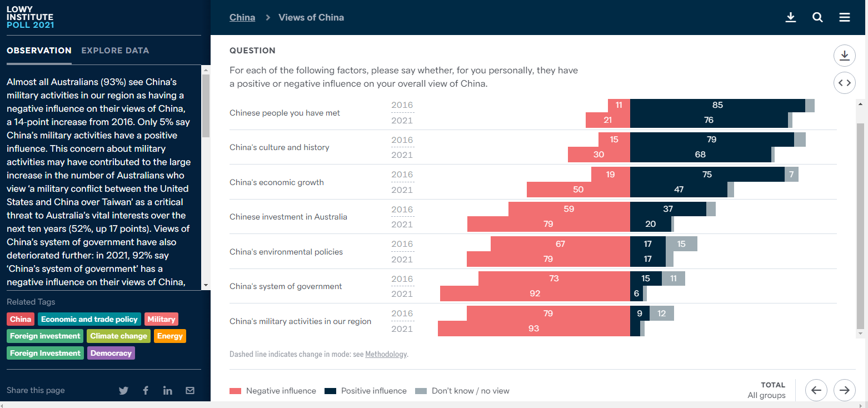Viewport: 868px width, 408px height.
Task: Click the circular chart download button
Action: pos(844,55)
